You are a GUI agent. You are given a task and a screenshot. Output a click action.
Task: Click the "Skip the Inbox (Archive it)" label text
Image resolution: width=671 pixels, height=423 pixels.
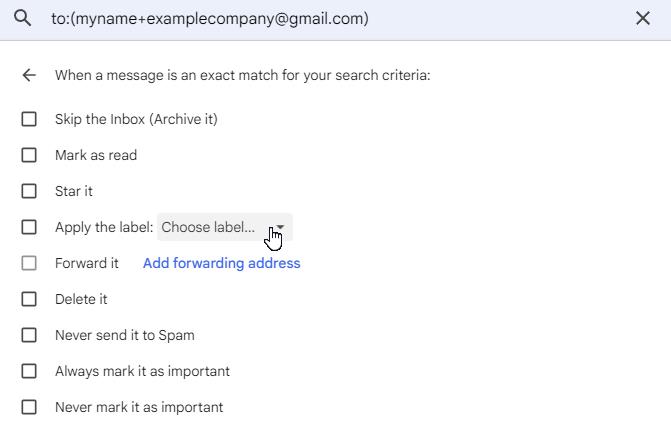pos(136,119)
